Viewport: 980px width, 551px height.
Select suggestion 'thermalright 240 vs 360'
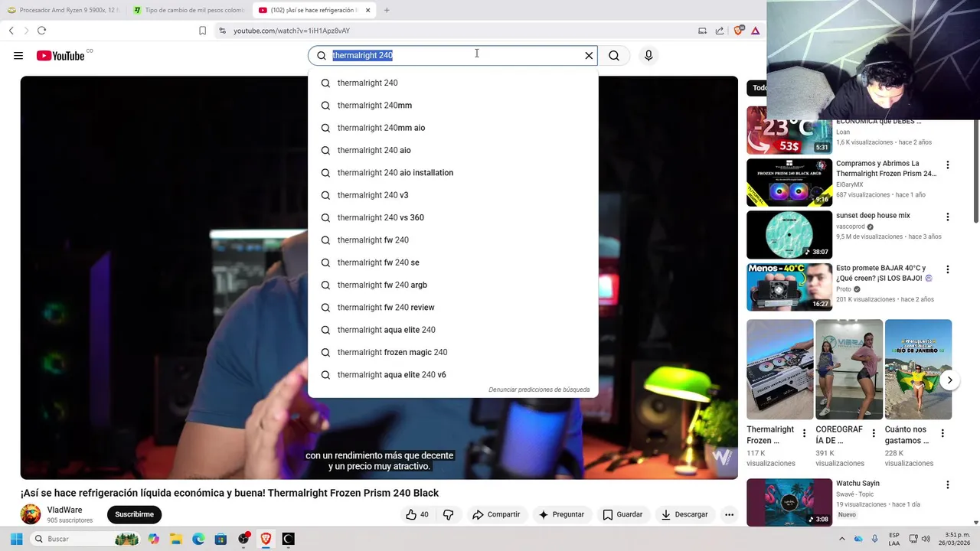[x=453, y=217]
